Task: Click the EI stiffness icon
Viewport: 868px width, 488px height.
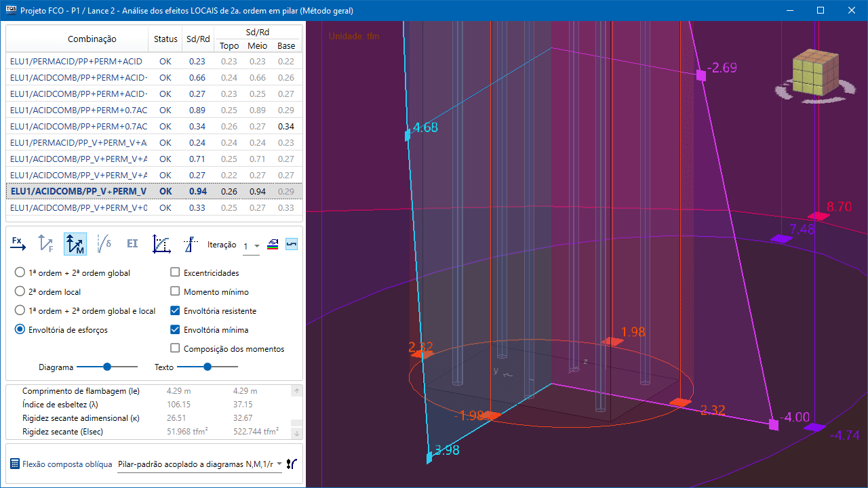Action: click(132, 244)
